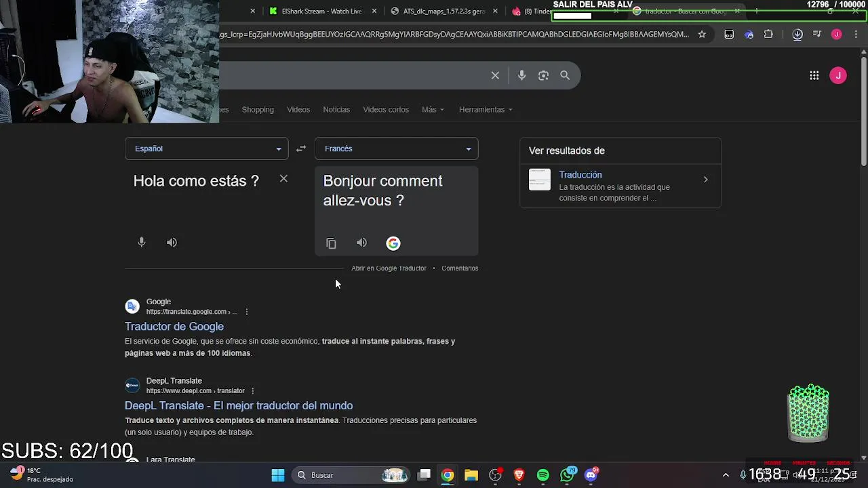Open Google Lens image search

[x=543, y=75]
